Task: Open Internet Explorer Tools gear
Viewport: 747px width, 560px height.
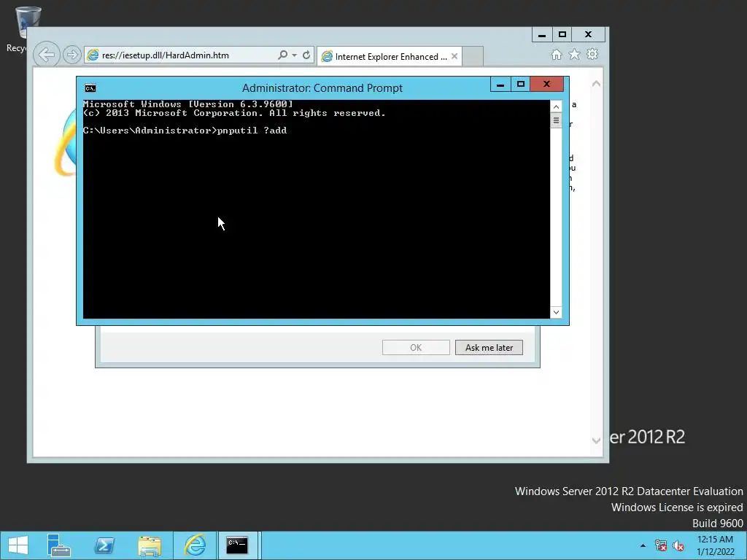Action: [592, 54]
